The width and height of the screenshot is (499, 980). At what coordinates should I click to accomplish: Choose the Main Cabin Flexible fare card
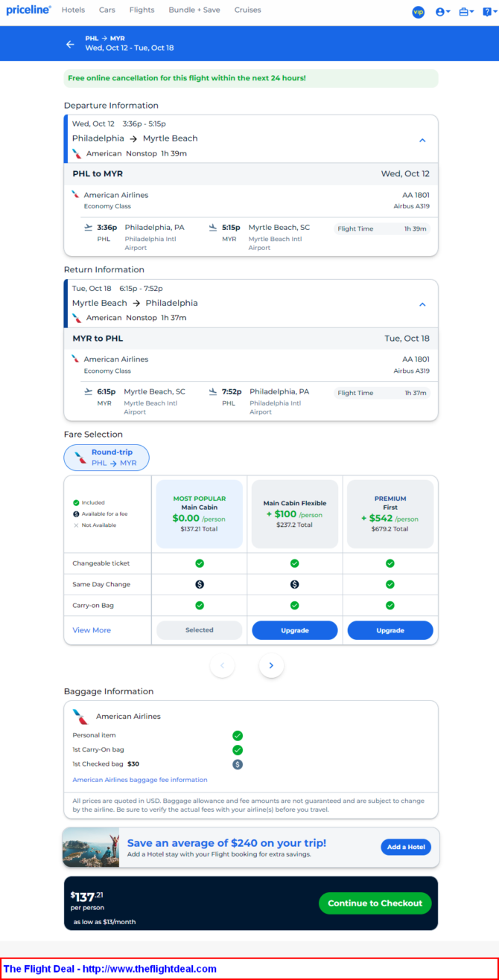click(x=294, y=514)
